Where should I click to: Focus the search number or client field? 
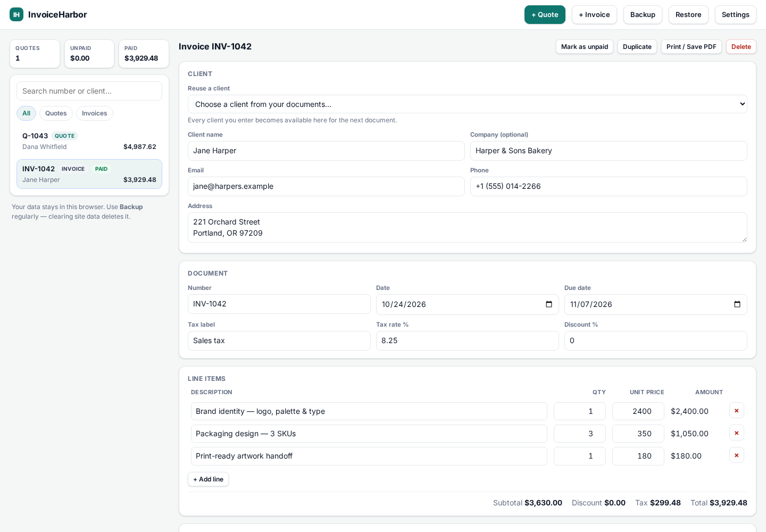pos(89,91)
